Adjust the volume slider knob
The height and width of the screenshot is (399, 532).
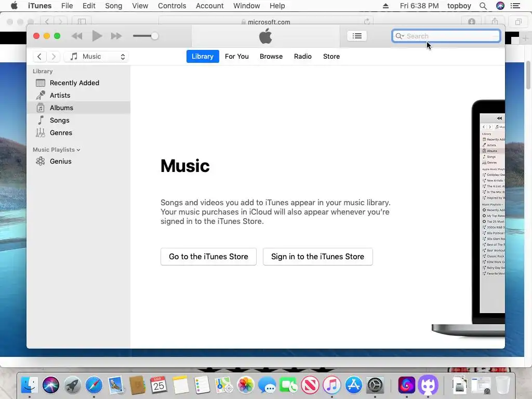click(155, 36)
